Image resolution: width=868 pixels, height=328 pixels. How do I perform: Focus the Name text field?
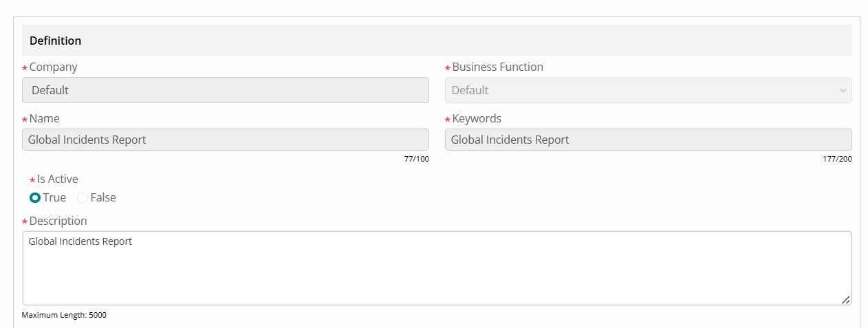point(226,140)
